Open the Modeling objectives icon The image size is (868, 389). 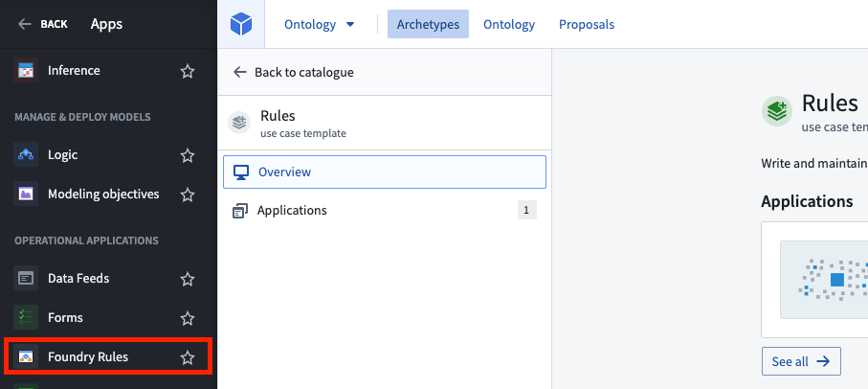tap(26, 194)
